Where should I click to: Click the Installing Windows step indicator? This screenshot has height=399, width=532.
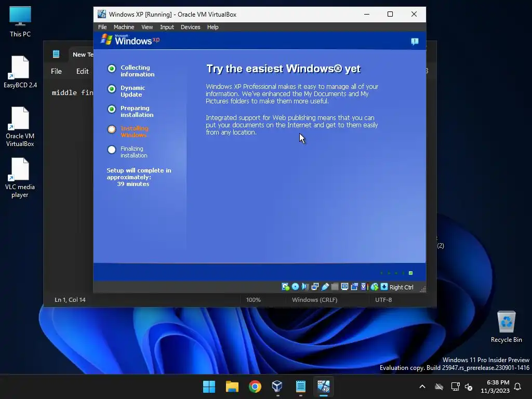[112, 129]
